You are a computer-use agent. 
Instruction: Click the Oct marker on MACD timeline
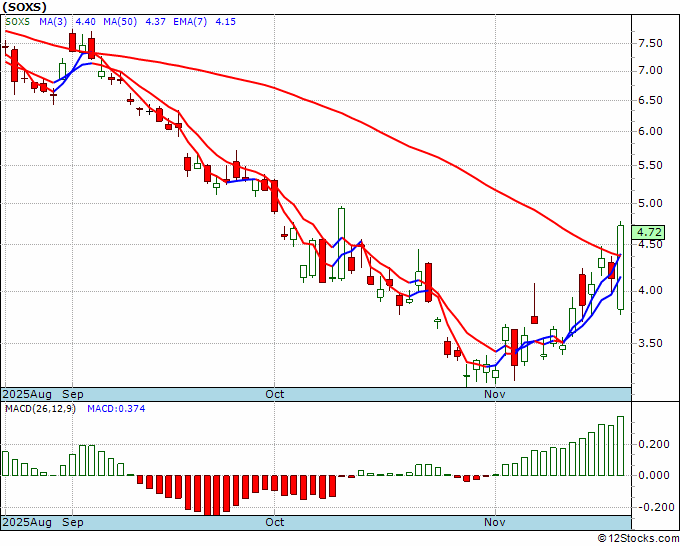click(x=275, y=522)
